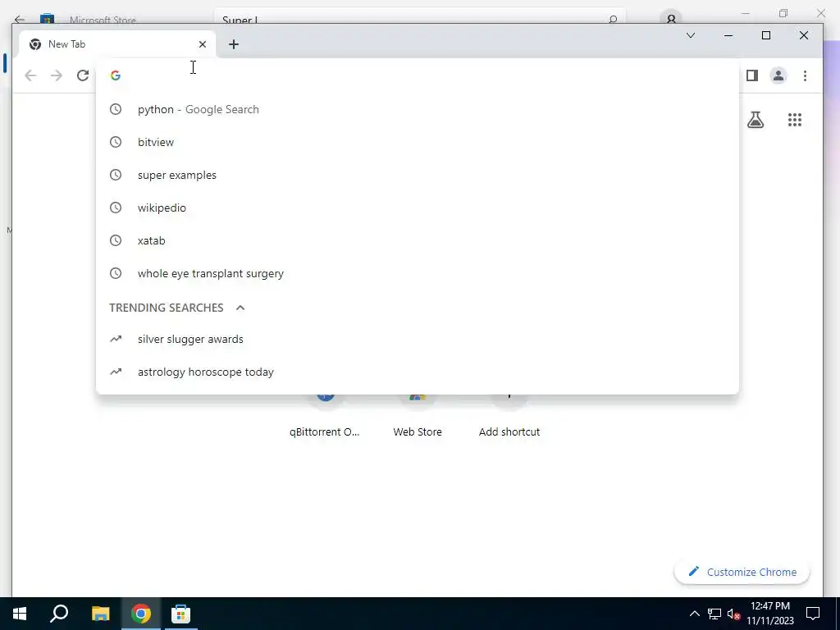Screen dimensions: 840x630
Task: Reload the page with the refresh icon
Action: [83, 75]
